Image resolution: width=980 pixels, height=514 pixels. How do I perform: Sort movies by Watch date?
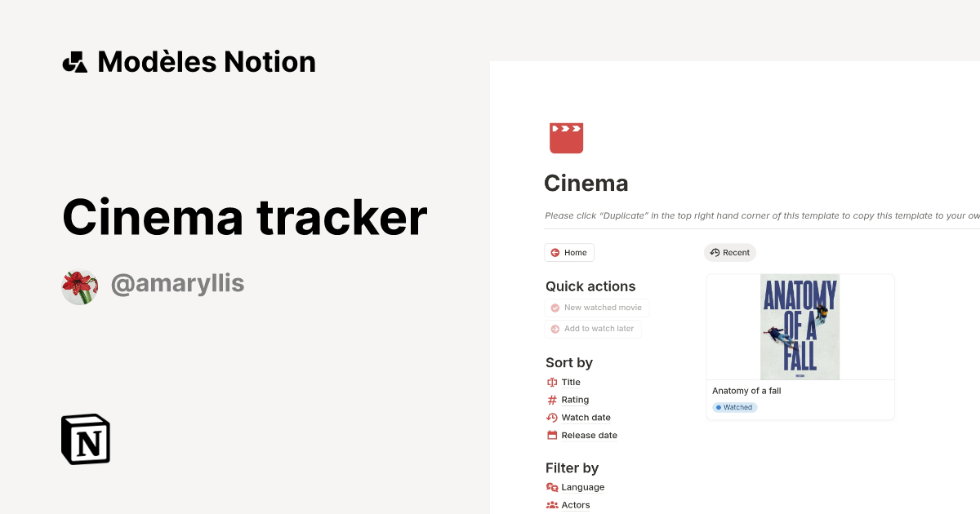pyautogui.click(x=585, y=417)
